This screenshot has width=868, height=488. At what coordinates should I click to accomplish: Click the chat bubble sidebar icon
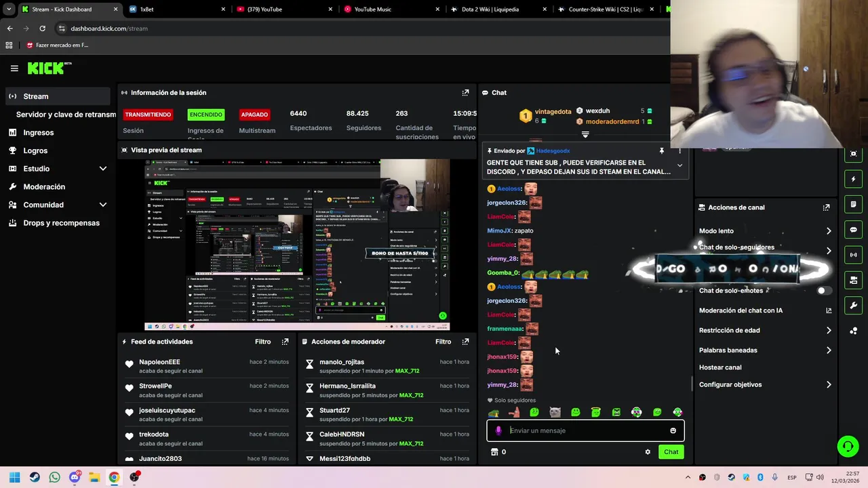click(853, 230)
